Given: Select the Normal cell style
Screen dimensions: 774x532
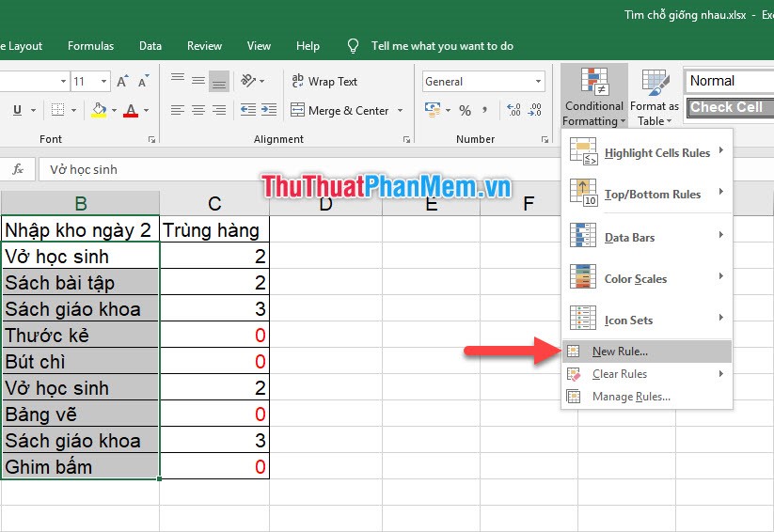Looking at the screenshot, I should coord(730,81).
